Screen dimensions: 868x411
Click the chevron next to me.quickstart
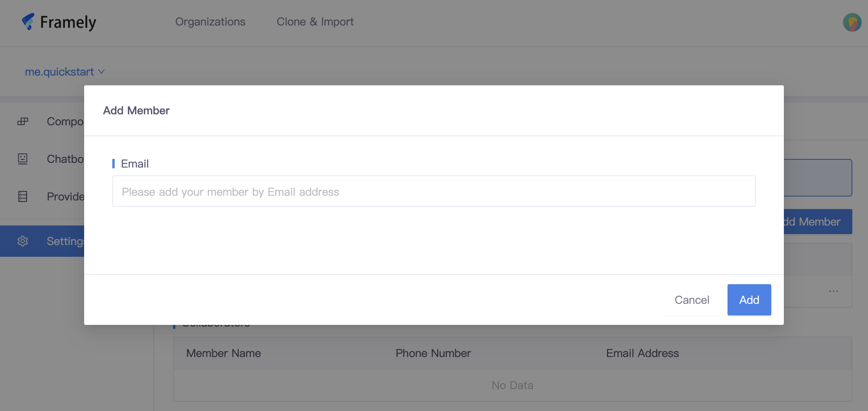click(x=101, y=72)
